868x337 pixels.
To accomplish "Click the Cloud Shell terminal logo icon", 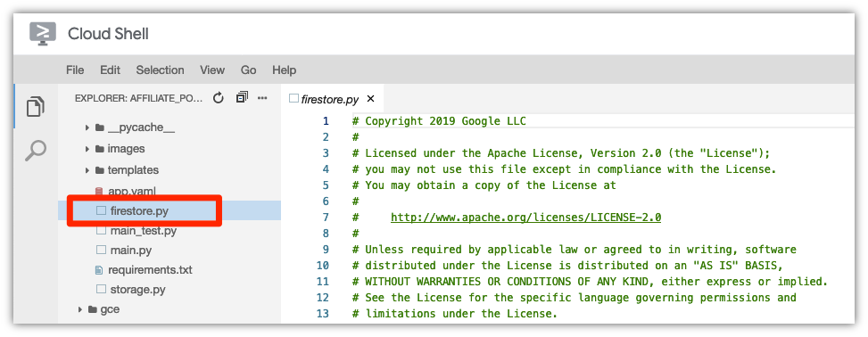I will 43,34.
